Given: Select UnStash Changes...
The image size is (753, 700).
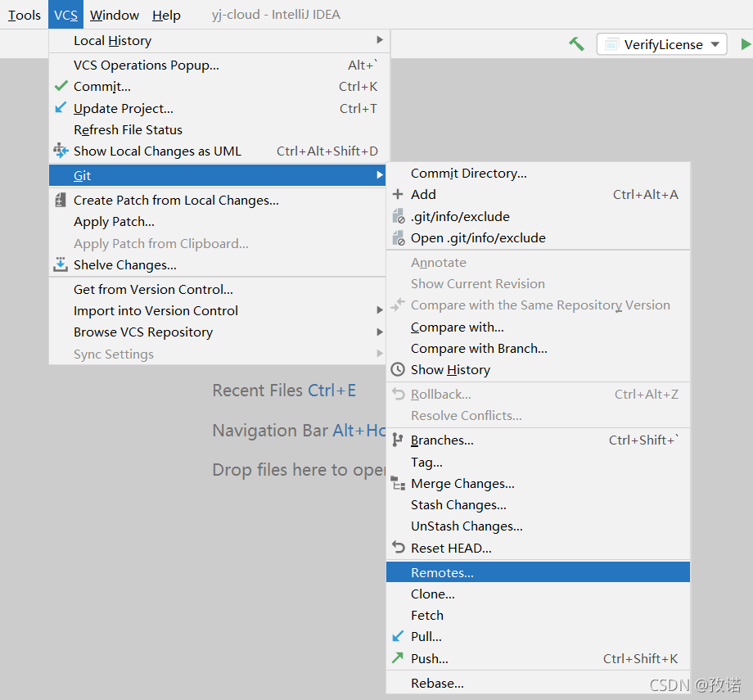Looking at the screenshot, I should click(x=538, y=526).
